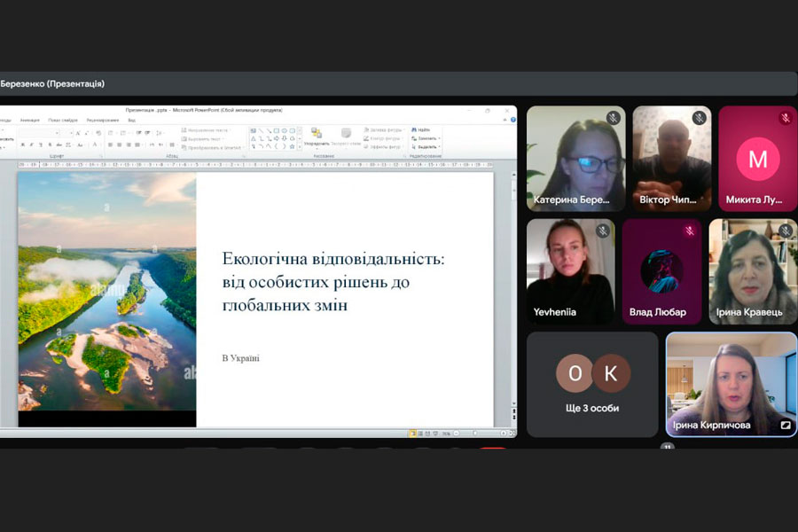The height and width of the screenshot is (532, 798).
Task: Click the muted mic icon on Ірина Кравець tile
Action: coord(785,231)
